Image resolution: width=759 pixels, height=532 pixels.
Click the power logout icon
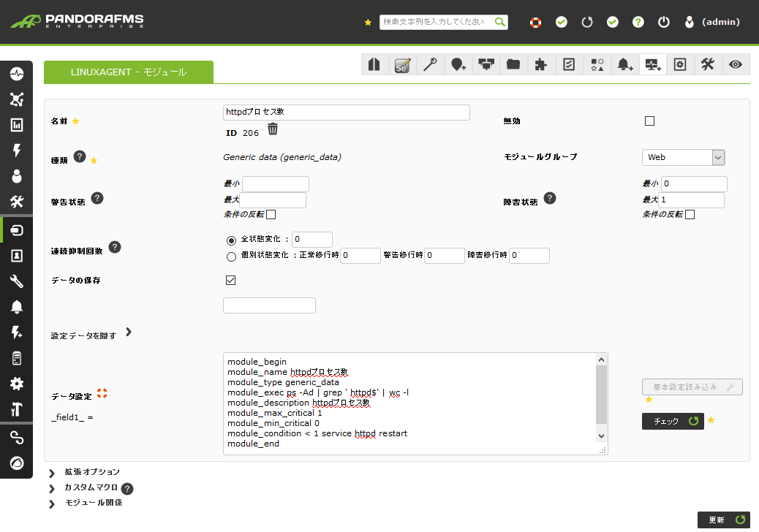click(664, 22)
